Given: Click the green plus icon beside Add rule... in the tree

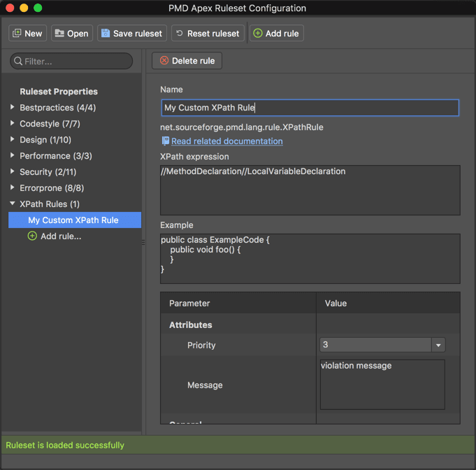Looking at the screenshot, I should pos(32,236).
